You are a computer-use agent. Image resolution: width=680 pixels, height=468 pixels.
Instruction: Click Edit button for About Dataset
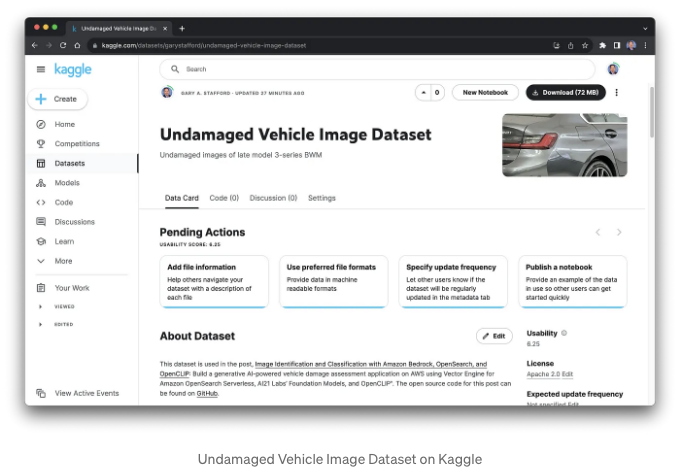click(x=494, y=336)
